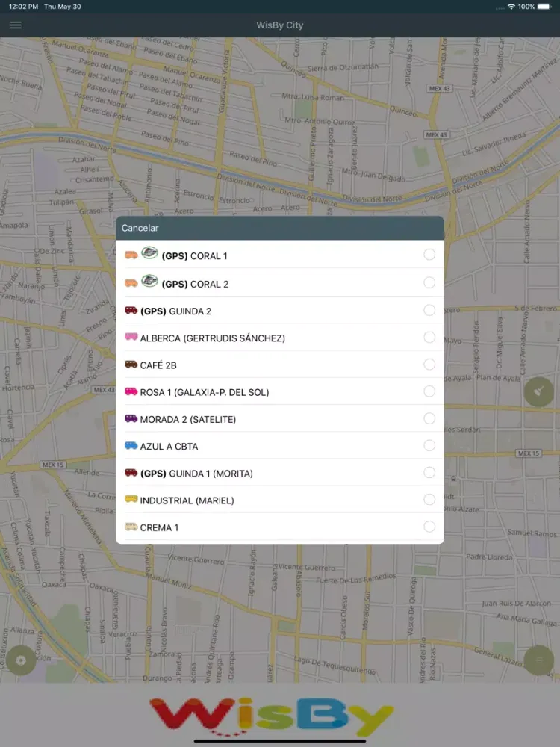Viewport: 560px width, 747px height.
Task: Select the INDUSTRIAL (MARIEL) radio button
Action: [429, 499]
